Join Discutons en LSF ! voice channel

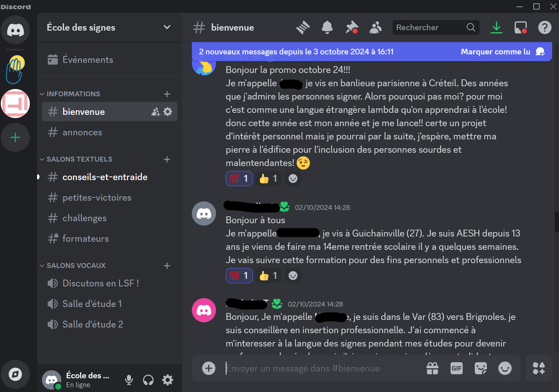[110, 283]
